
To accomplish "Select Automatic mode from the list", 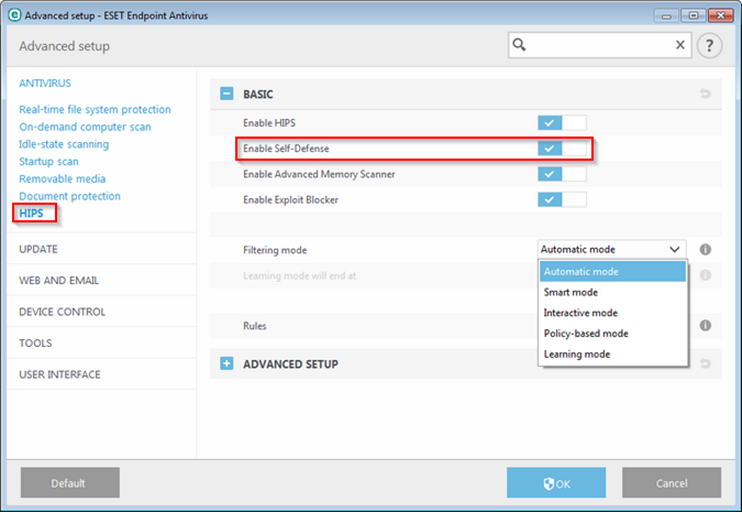I will pyautogui.click(x=613, y=272).
